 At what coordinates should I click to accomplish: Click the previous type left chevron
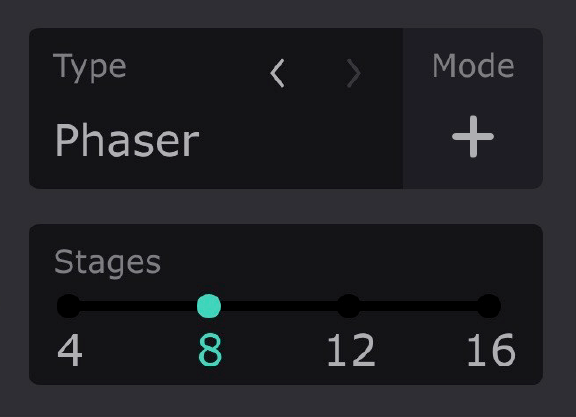tap(277, 73)
